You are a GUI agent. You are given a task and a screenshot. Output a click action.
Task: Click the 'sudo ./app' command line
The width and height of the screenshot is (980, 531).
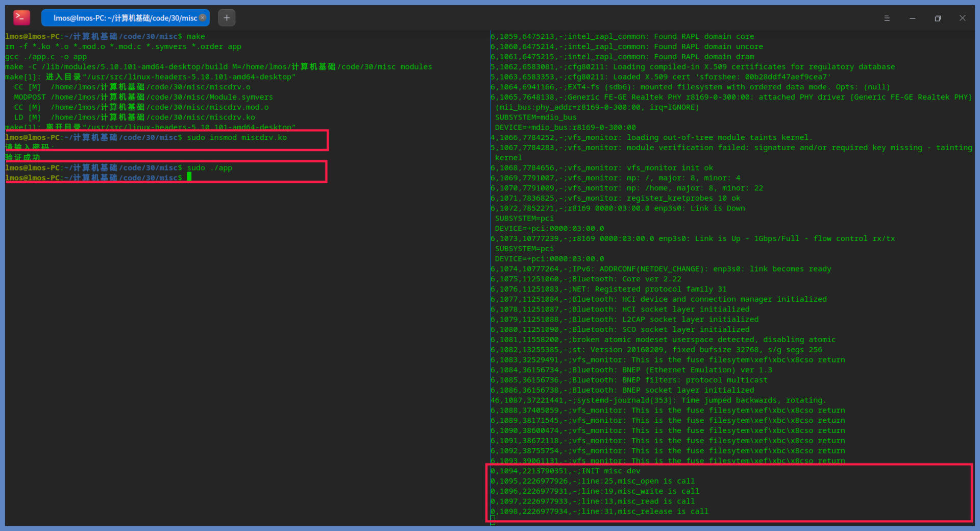[x=209, y=167]
